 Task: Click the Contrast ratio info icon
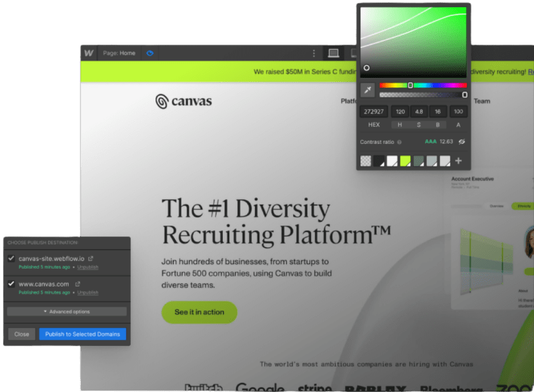(x=399, y=142)
